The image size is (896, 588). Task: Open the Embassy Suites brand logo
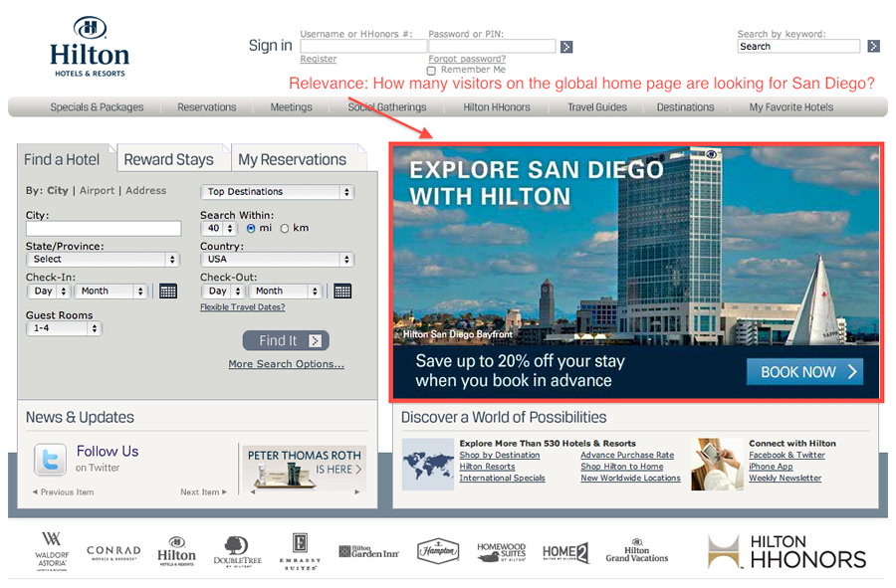point(300,551)
